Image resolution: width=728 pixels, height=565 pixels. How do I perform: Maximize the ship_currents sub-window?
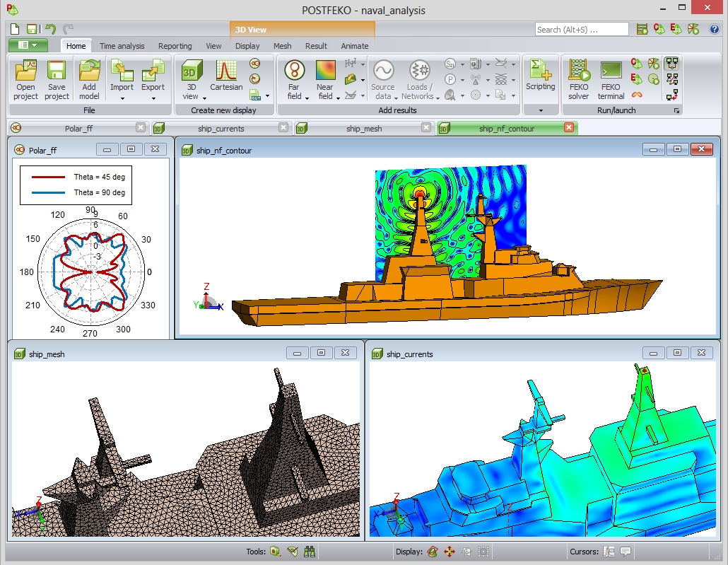[x=677, y=353]
